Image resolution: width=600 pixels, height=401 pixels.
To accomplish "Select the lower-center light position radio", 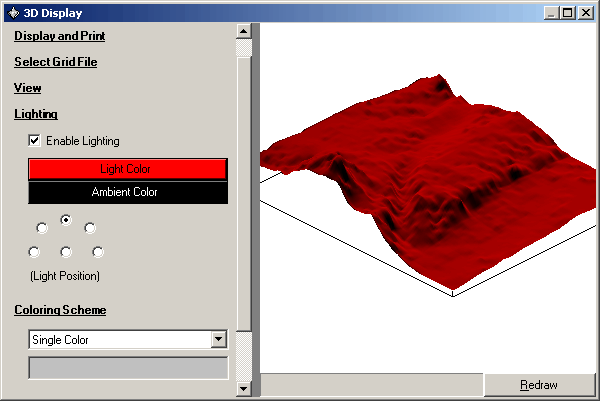I will click(66, 252).
